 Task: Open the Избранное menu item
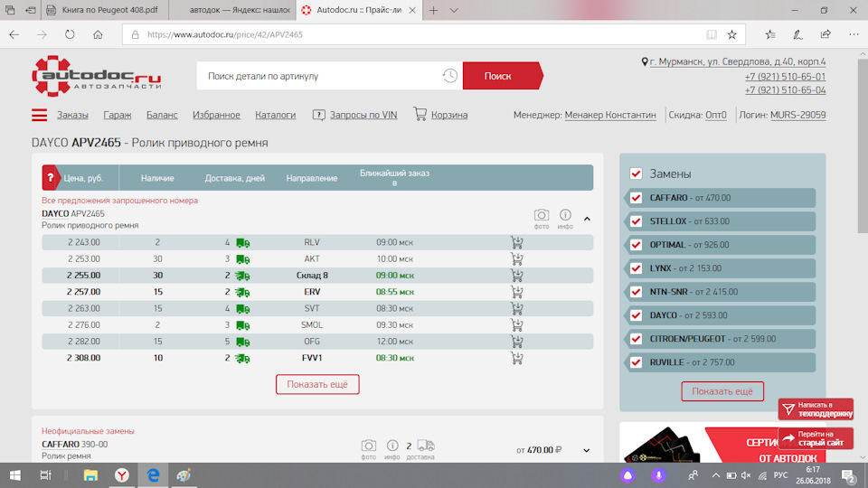[x=216, y=115]
